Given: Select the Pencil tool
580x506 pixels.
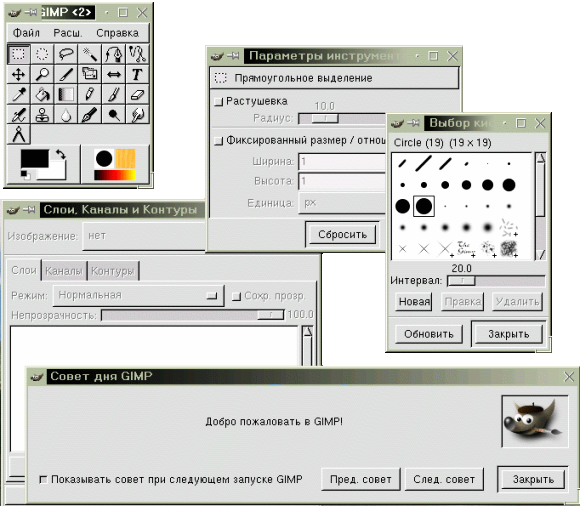Looking at the screenshot, I should pos(90,94).
